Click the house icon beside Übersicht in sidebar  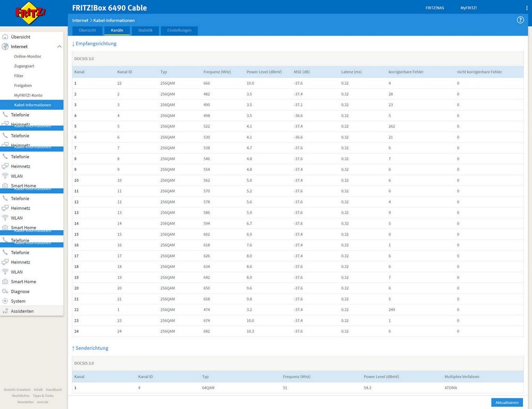(5, 37)
